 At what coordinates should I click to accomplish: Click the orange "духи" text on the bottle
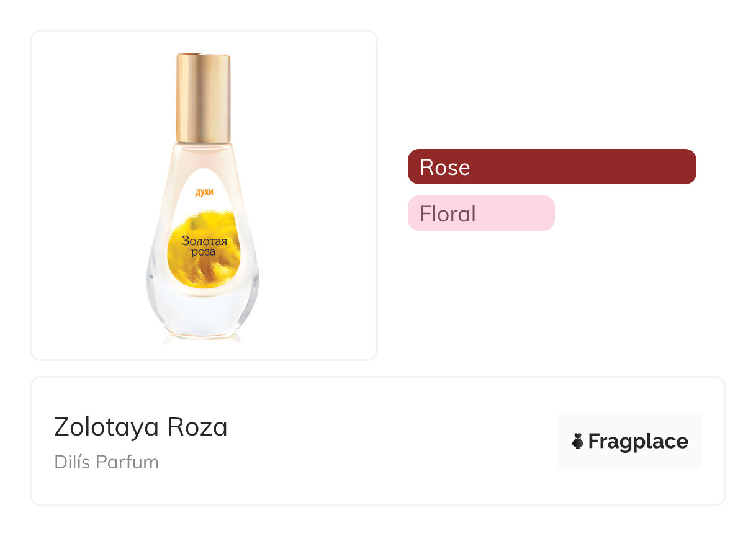[x=204, y=192]
